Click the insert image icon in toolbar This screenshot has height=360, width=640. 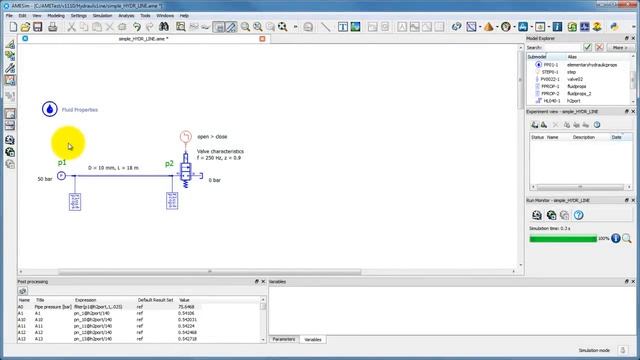click(356, 27)
